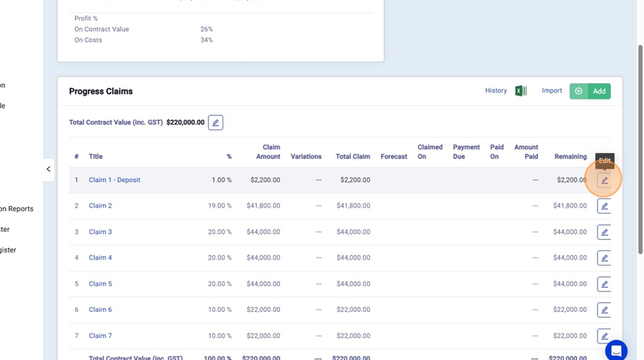Collapse the left sidebar with the chevron
Screen dimensions: 644x360
pos(48,170)
